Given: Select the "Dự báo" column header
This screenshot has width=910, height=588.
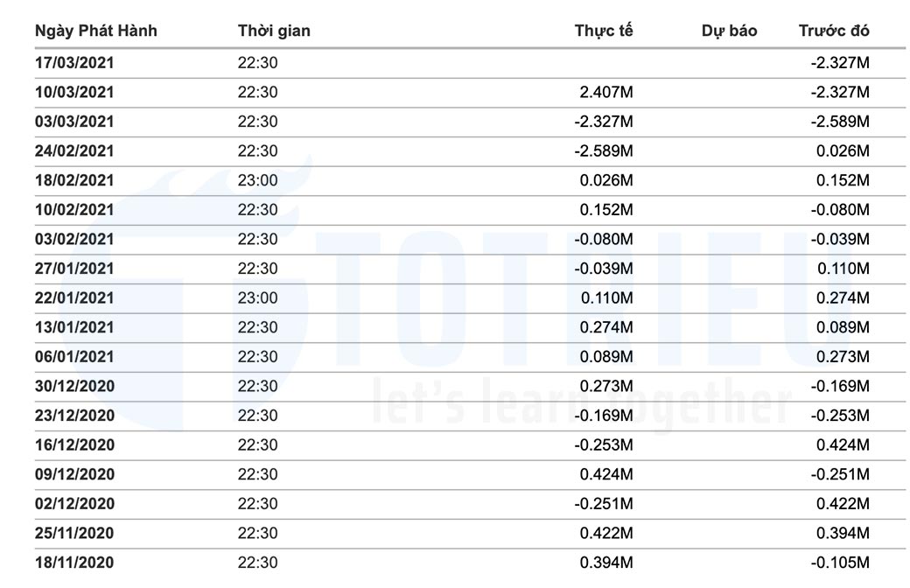Looking at the screenshot, I should click(x=729, y=31).
